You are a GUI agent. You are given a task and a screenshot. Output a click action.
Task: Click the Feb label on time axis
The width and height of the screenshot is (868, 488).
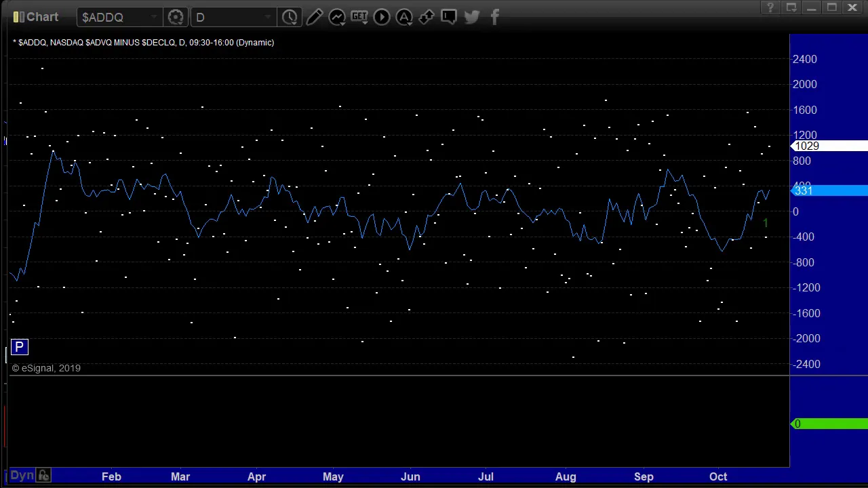coord(111,476)
